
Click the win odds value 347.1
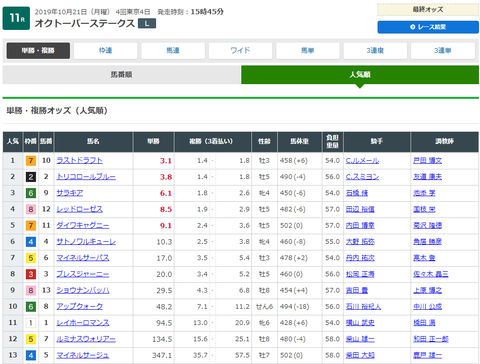162,355
